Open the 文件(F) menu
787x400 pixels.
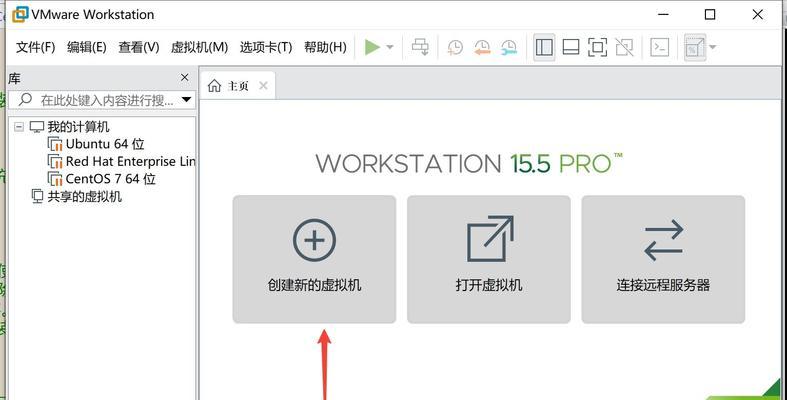point(35,47)
